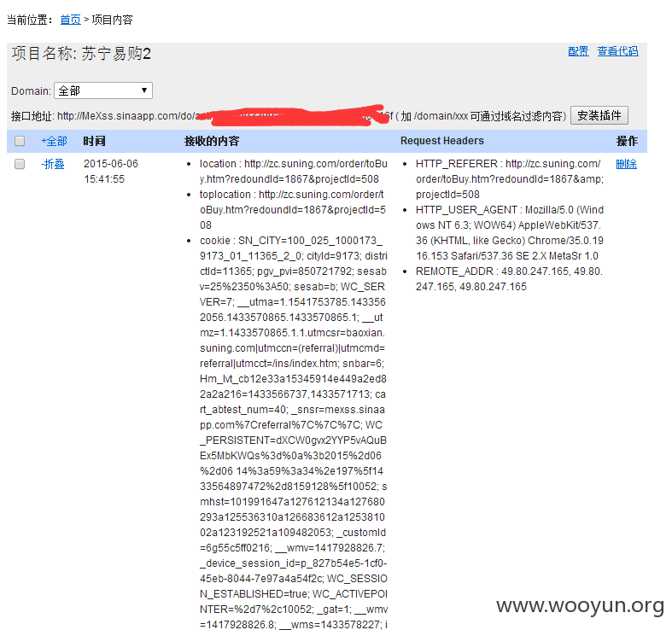Click the 操作 column header
Viewport: 672px width, 630px height.
tap(627, 141)
